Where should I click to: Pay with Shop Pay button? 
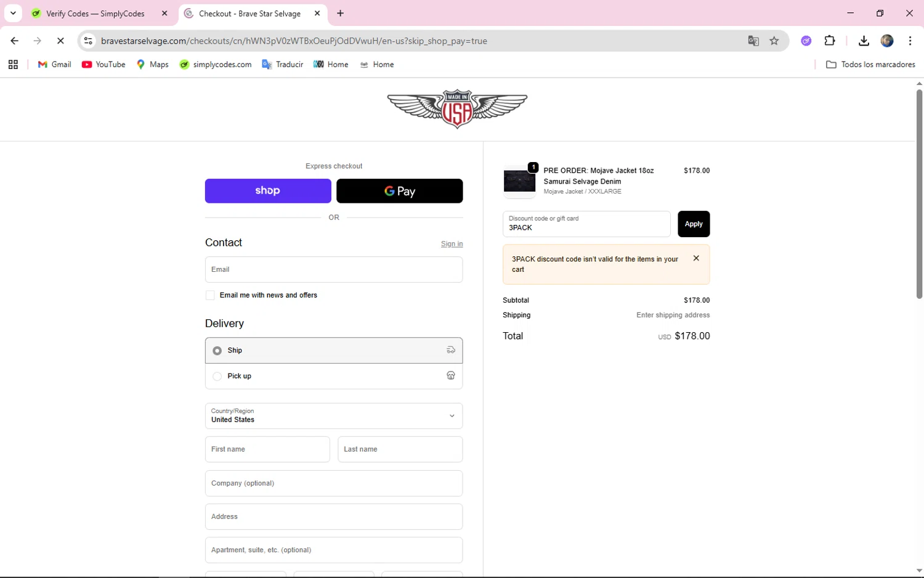pyautogui.click(x=268, y=191)
